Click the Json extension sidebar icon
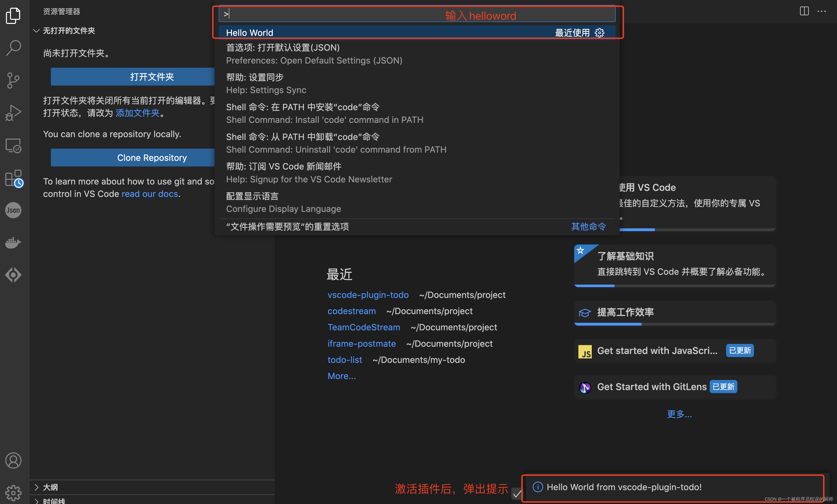Image resolution: width=837 pixels, height=504 pixels. (13, 210)
